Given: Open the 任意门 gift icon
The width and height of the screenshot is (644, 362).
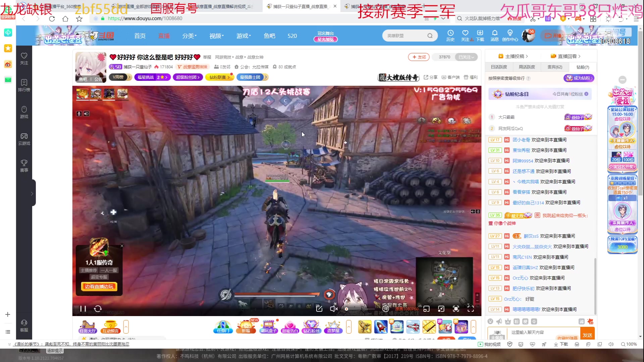Looking at the screenshot, I should [x=222, y=327].
